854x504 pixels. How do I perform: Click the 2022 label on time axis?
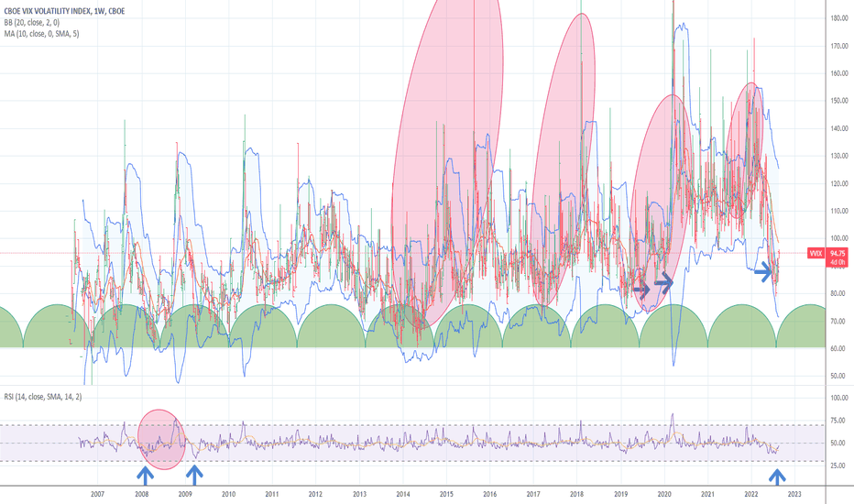(751, 494)
